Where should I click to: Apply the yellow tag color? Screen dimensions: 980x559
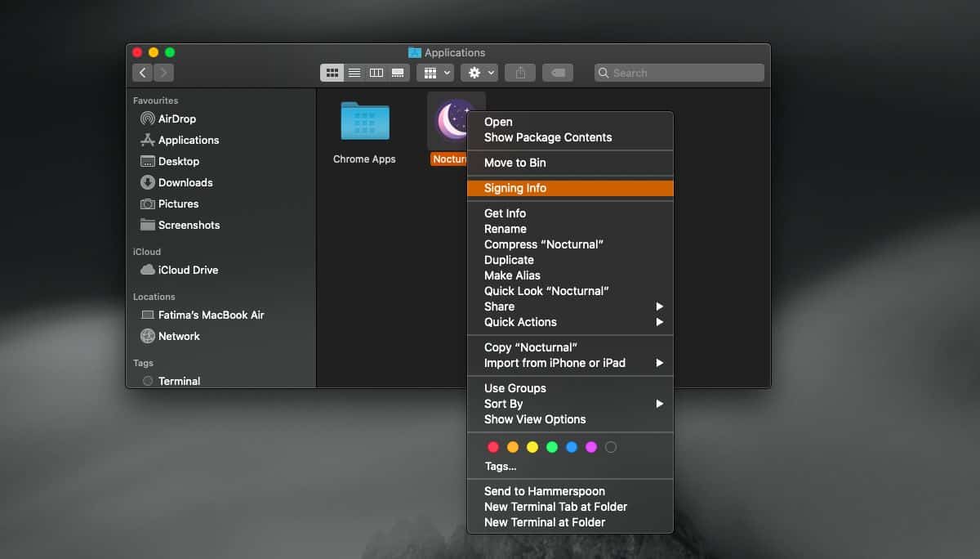[532, 447]
